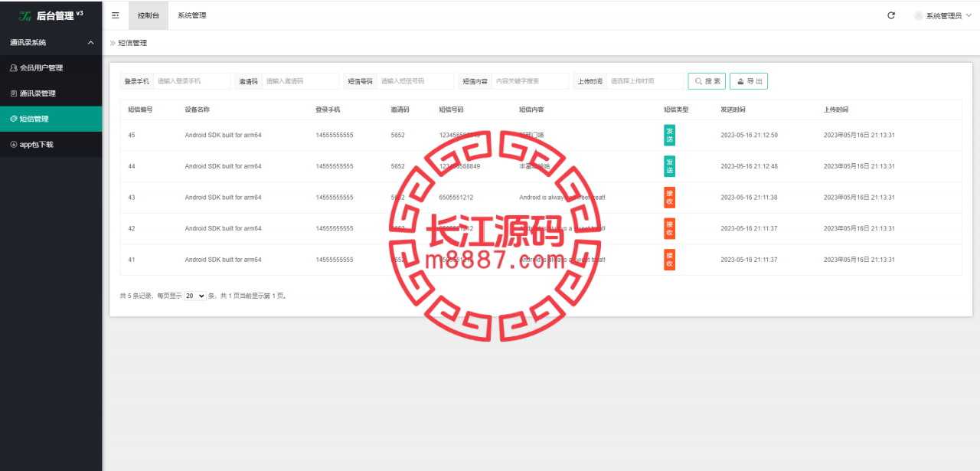Open the 上传时间 date picker field
Viewport: 980px width, 471px height.
645,81
